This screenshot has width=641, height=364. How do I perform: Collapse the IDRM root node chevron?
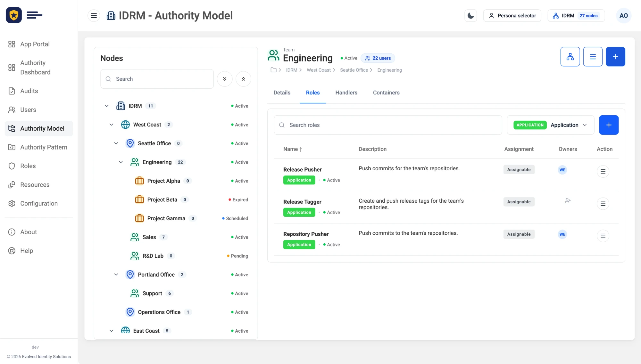pos(107,106)
